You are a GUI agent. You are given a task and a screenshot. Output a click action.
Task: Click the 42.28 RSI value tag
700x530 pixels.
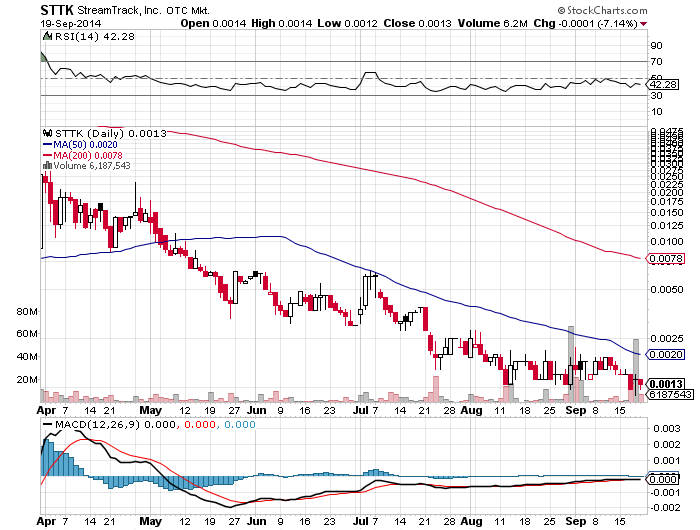tap(662, 84)
